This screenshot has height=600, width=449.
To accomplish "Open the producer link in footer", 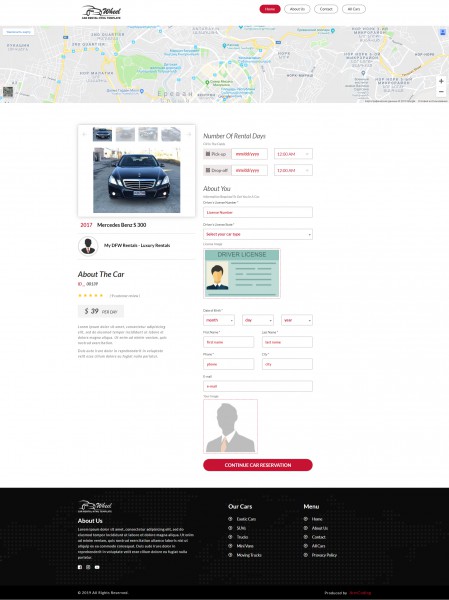I will coord(360,593).
